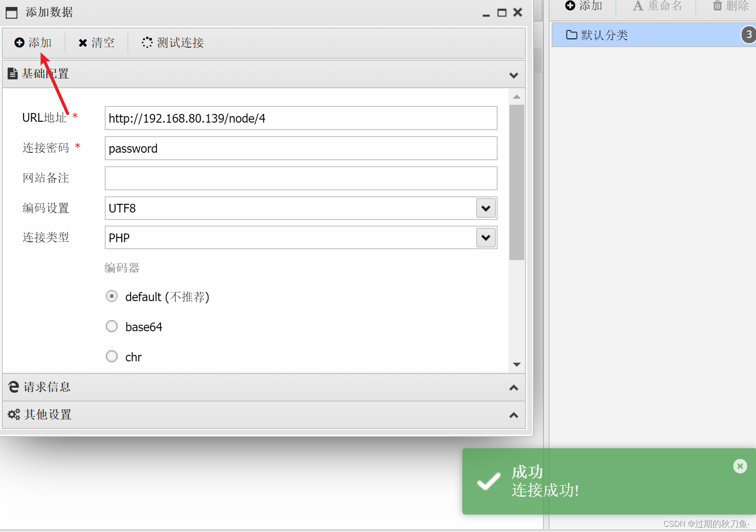Click 测试连接 to test the connection
This screenshot has height=532, width=756.
tap(173, 42)
